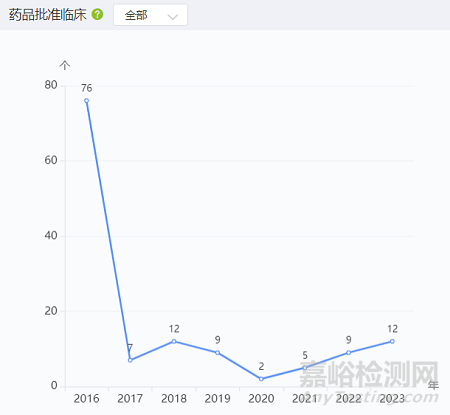Select the 2021 data point valued 5
Image resolution: width=450 pixels, height=415 pixels.
point(305,368)
